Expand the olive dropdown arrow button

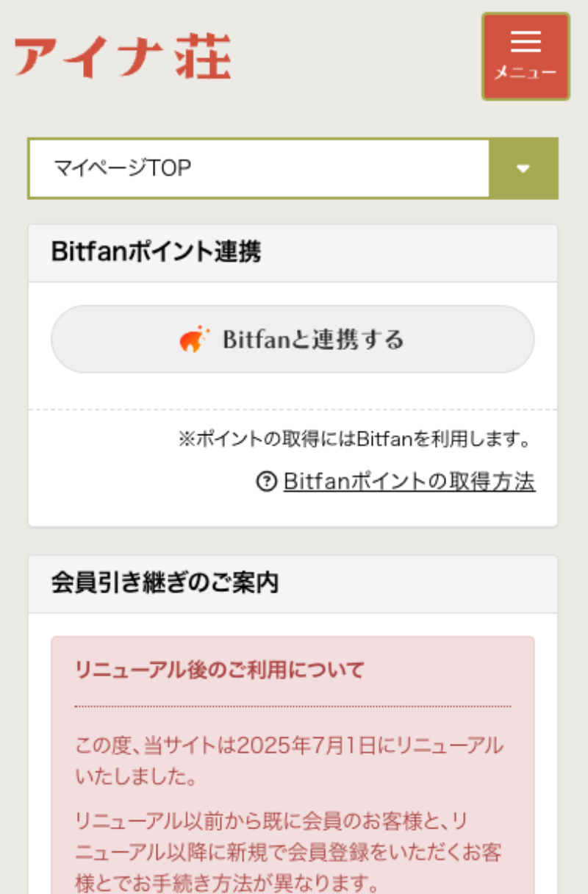tap(523, 168)
